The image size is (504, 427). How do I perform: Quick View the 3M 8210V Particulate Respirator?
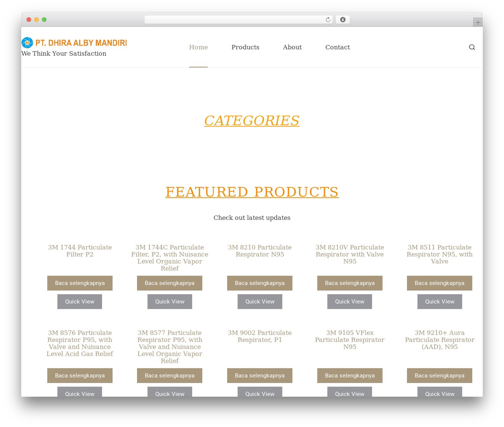click(350, 302)
